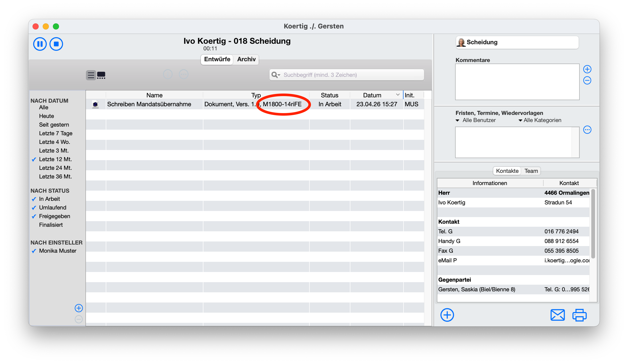Uncheck Monika Muster under Nach Einsteller

click(57, 251)
